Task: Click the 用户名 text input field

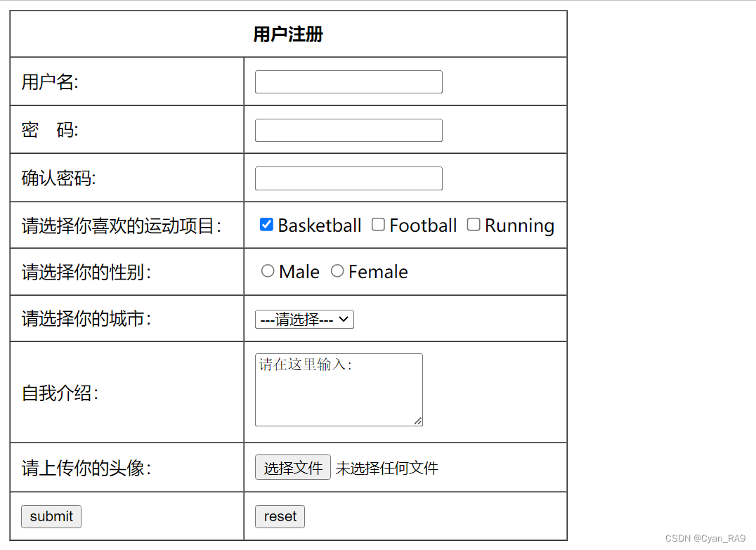Action: click(348, 82)
